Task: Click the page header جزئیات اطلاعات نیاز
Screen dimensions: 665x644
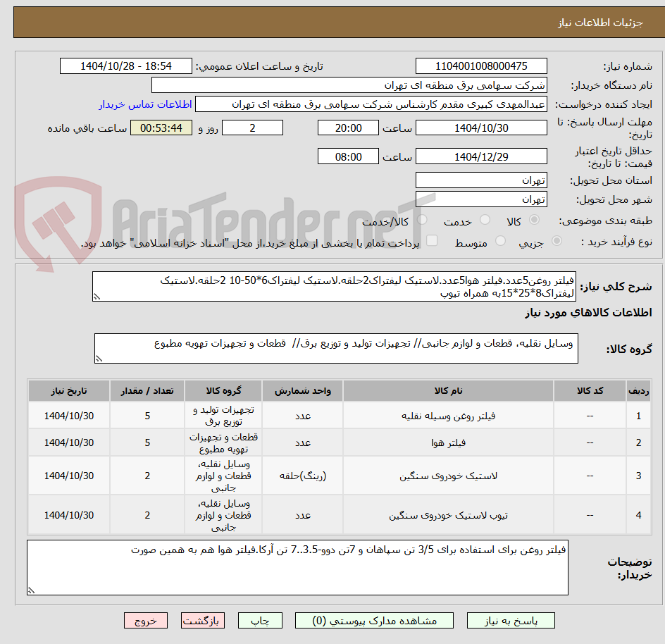Action: [600, 23]
